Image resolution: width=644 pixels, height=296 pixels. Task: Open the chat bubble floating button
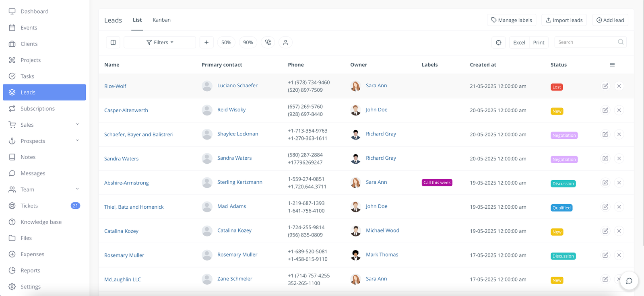629,281
